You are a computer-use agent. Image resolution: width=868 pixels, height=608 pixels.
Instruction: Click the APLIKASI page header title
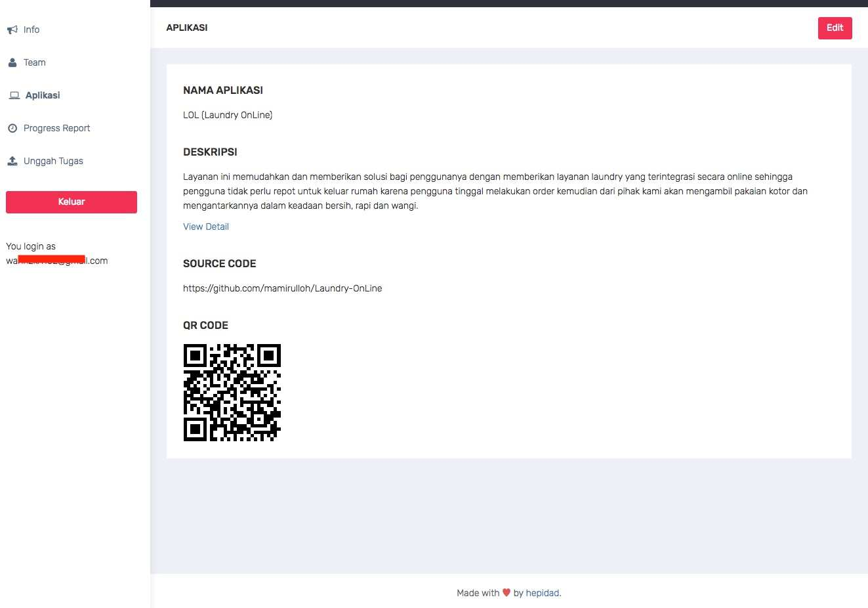187,28
